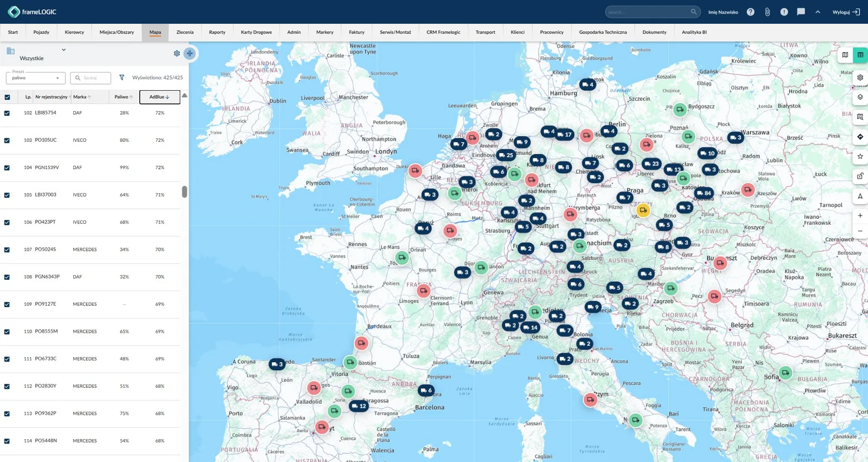Open the Pojazdy menu tab

coord(41,32)
